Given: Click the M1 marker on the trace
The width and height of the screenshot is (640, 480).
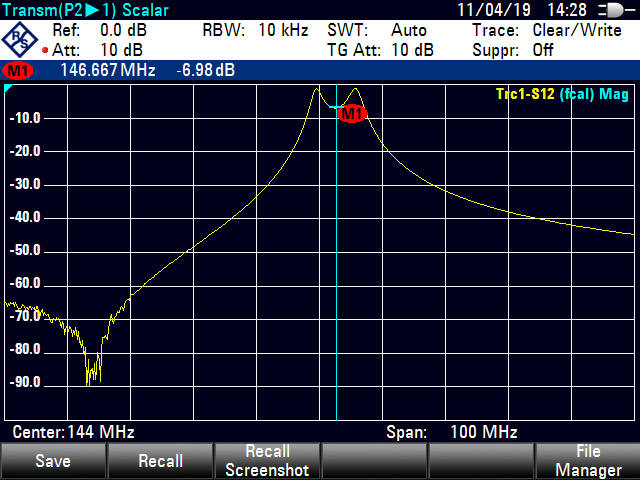Looking at the screenshot, I should (352, 113).
